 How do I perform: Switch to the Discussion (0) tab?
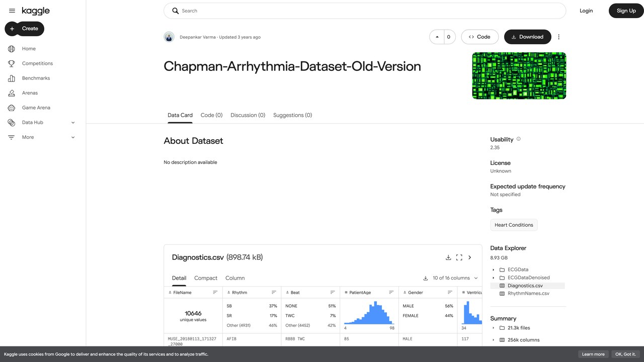point(248,115)
